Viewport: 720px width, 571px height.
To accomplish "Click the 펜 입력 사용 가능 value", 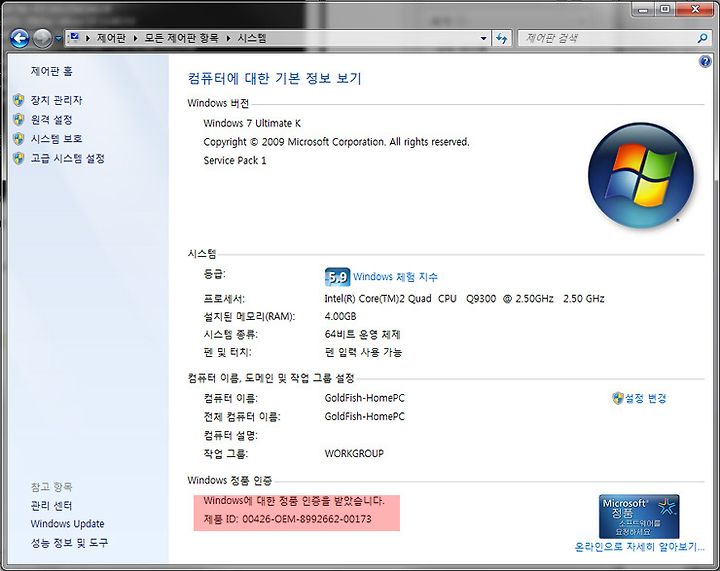I will [x=363, y=353].
